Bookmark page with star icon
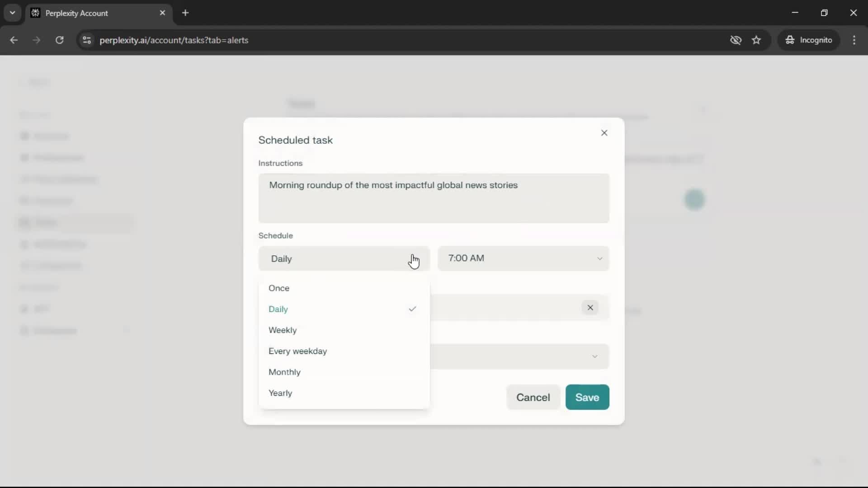868x488 pixels. [756, 40]
